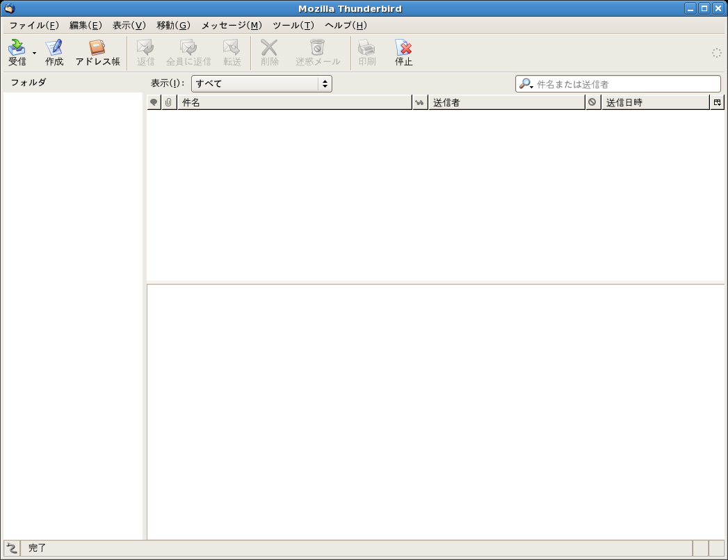Click the search magnifier dropdown icon
728x560 pixels.
(x=526, y=84)
